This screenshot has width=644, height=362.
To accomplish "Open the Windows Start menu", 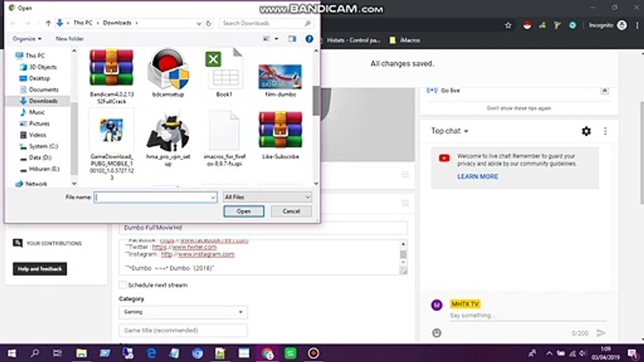I will tap(12, 353).
